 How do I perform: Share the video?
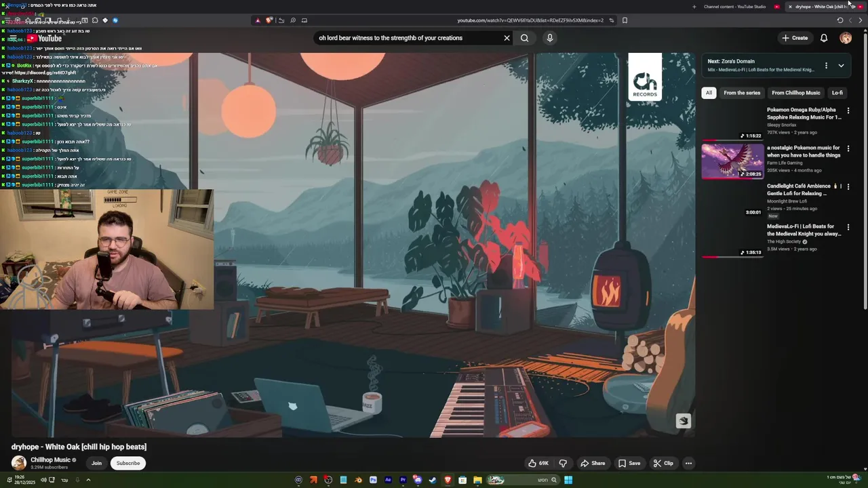[x=592, y=464]
